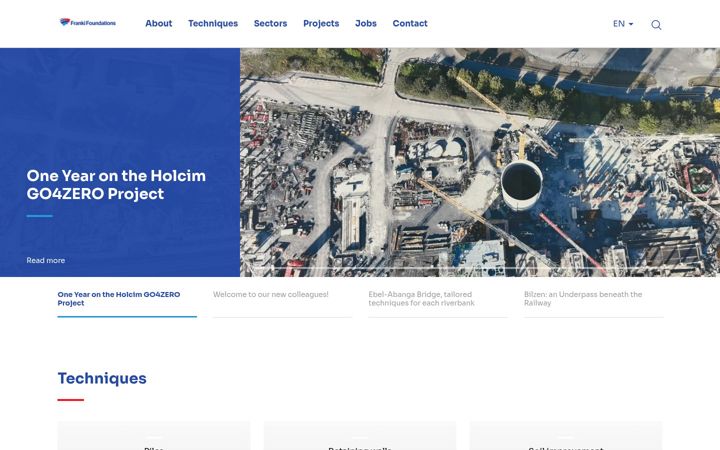
Task: Click the aerial construction site hero image
Action: pos(480,162)
